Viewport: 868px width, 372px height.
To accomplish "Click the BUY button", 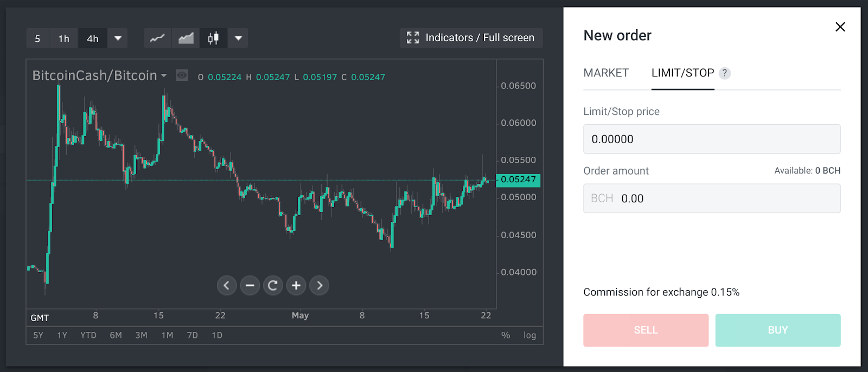I will (x=778, y=330).
